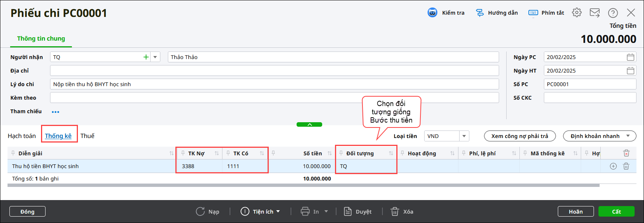The image size is (644, 223).
Task: Delete all rows via header trash icon
Action: (x=626, y=153)
